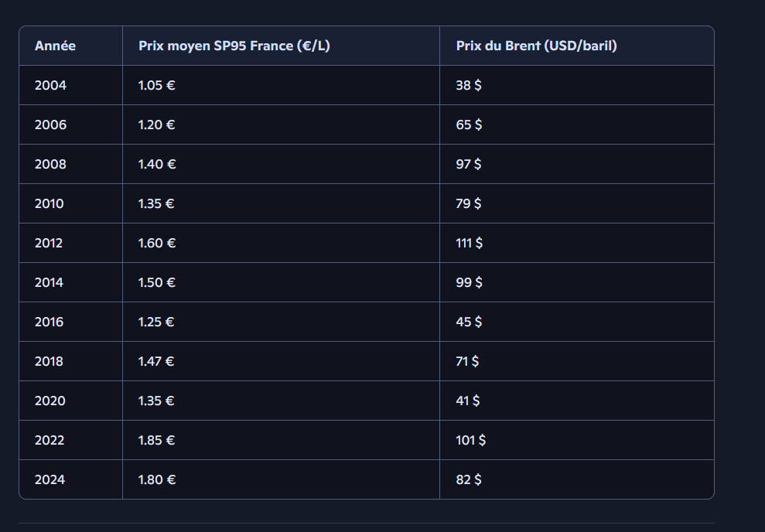Click the Prix moyen SP95 France header
Viewport: 765px width, 532px height.
tap(234, 46)
